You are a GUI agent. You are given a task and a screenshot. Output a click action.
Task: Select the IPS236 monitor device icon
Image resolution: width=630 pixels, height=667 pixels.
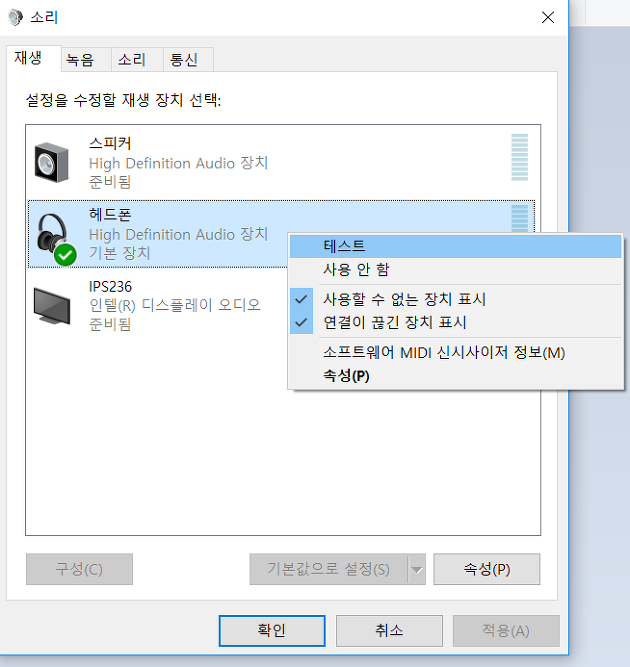pyautogui.click(x=52, y=305)
